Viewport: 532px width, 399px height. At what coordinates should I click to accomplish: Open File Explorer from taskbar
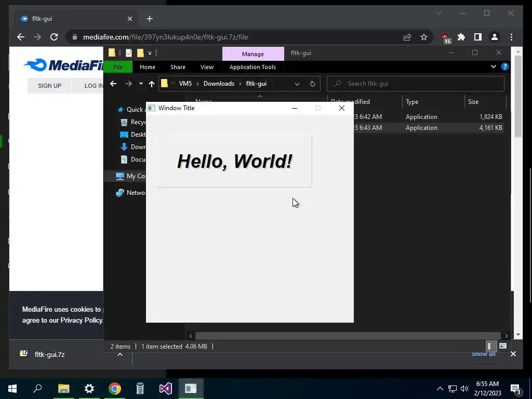click(63, 389)
